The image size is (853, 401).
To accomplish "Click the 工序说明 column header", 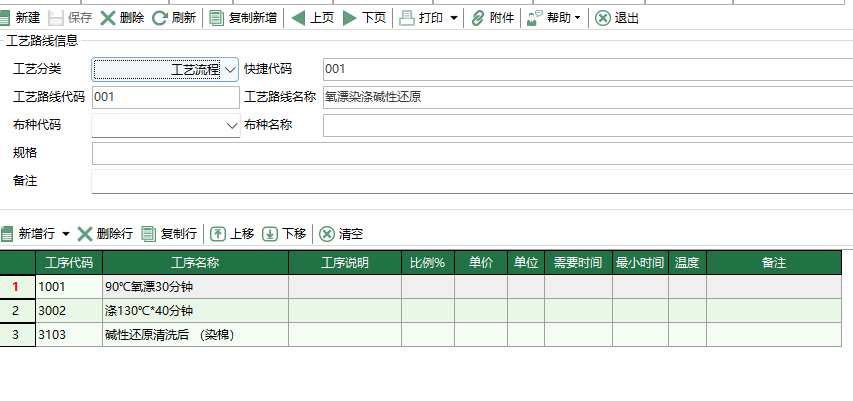I will pyautogui.click(x=345, y=263).
